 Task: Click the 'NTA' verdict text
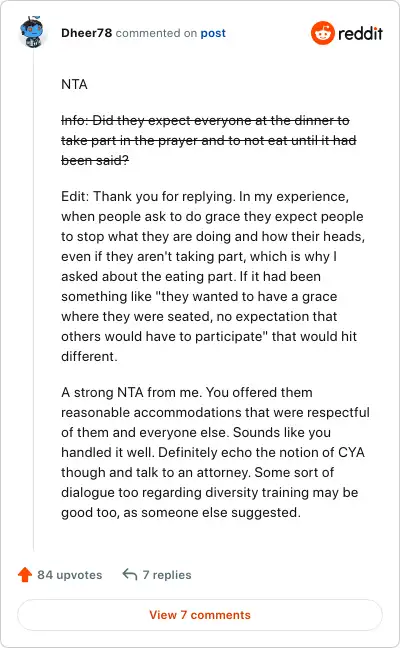[x=74, y=84]
